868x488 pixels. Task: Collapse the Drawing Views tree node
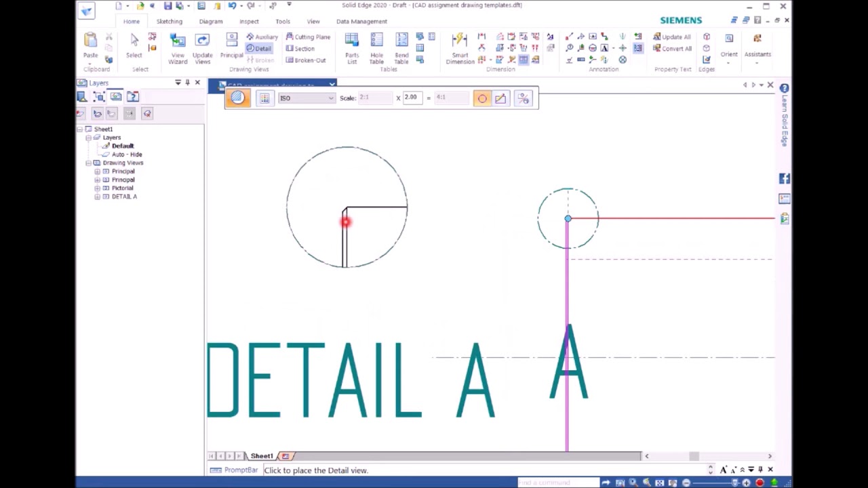(x=88, y=163)
